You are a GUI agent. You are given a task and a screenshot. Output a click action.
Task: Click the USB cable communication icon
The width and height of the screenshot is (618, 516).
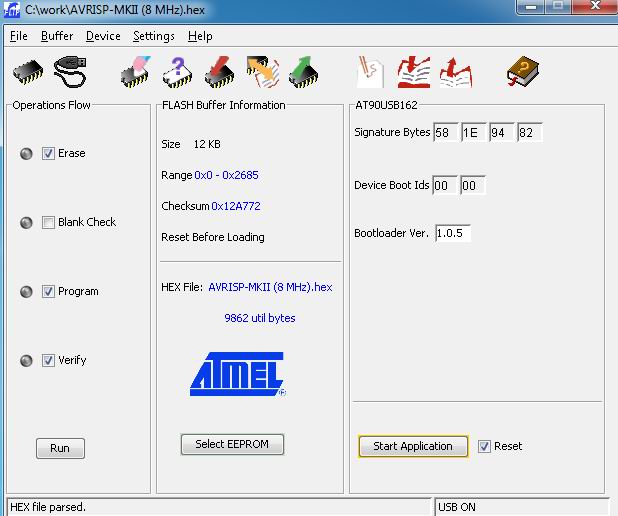click(70, 71)
